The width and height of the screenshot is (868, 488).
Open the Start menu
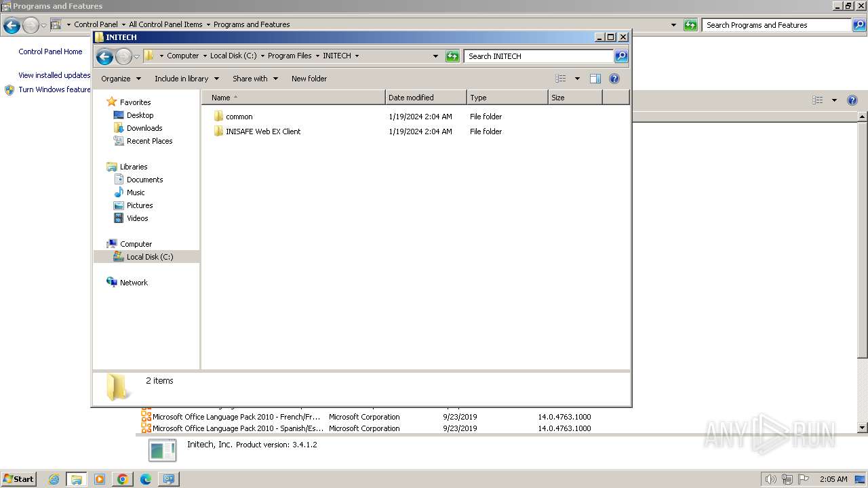[18, 479]
